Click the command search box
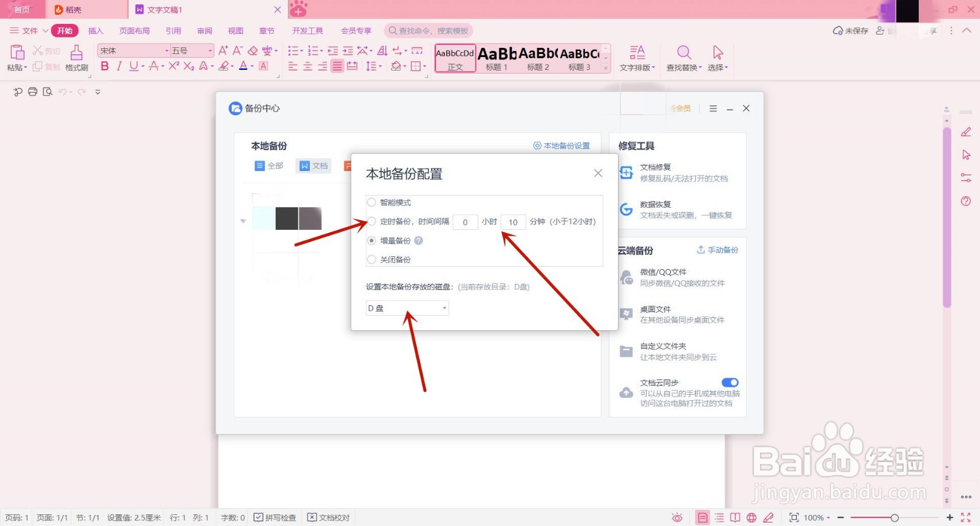 (429, 31)
